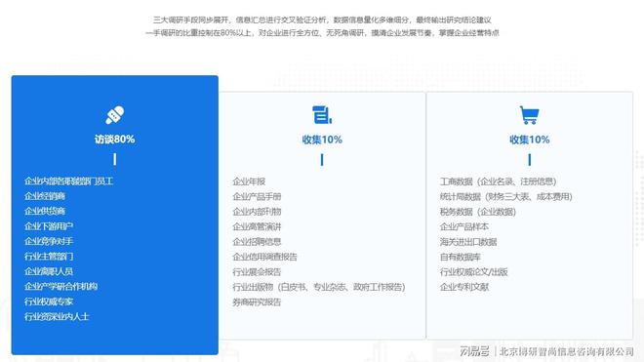This screenshot has width=644, height=362.
Task: Click 税务数据（企业数据）item
Action: pyautogui.click(x=478, y=212)
